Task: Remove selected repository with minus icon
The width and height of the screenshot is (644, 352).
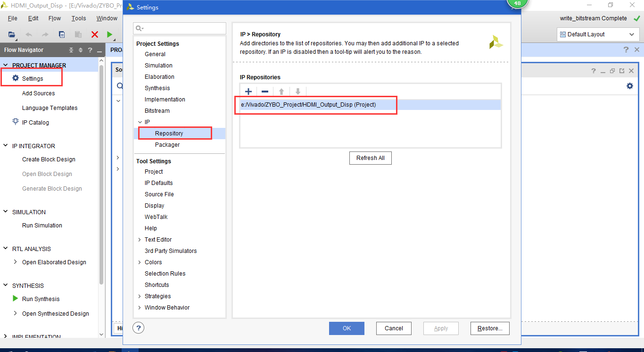Action: pyautogui.click(x=265, y=92)
